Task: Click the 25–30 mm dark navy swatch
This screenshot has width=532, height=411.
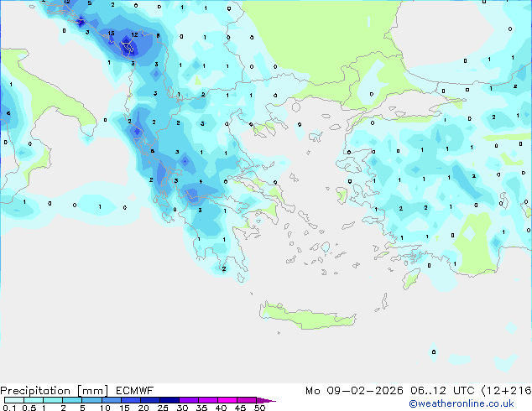Action: coord(169,400)
